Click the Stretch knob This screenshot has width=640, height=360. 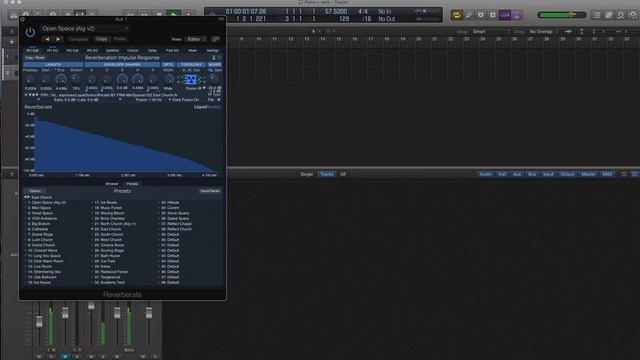pos(76,80)
